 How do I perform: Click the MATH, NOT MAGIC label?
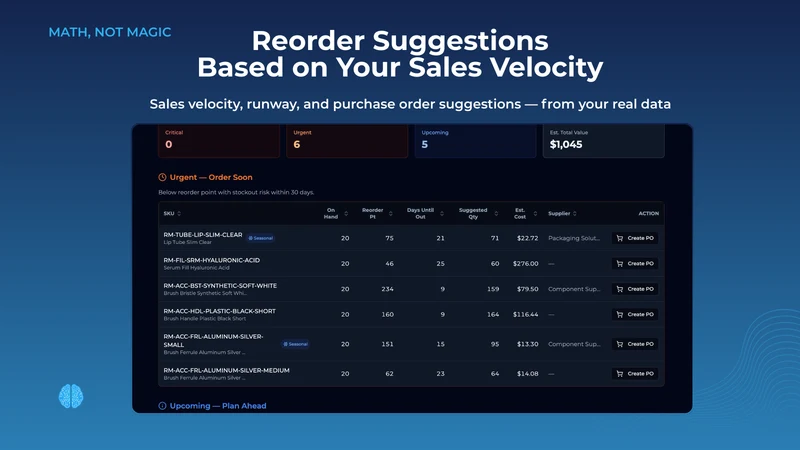(110, 32)
